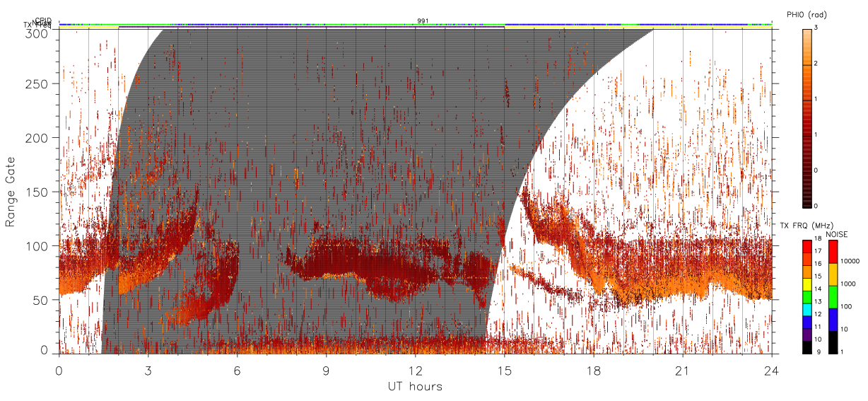
Task: Click the blue-green status strip atop the plot
Action: [416, 25]
